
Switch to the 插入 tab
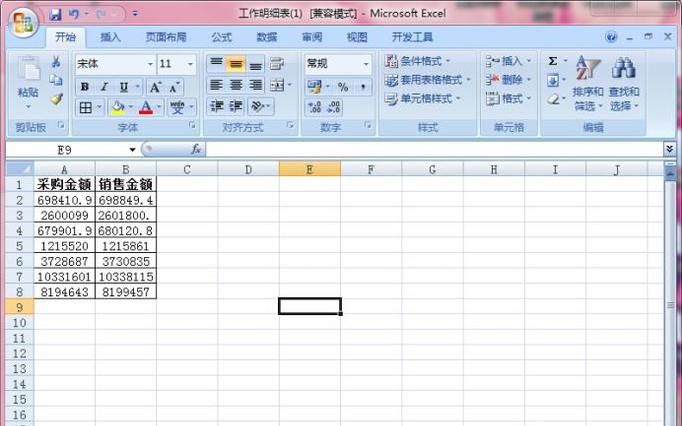click(x=110, y=37)
